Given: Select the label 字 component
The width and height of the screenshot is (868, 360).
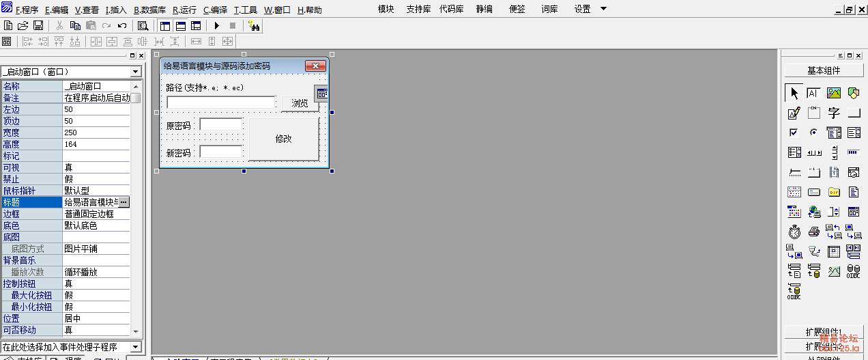Looking at the screenshot, I should pyautogui.click(x=834, y=113).
